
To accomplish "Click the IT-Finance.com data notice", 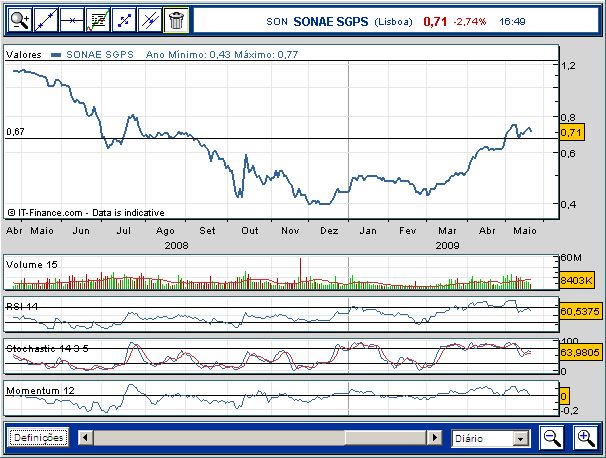I will click(x=86, y=213).
